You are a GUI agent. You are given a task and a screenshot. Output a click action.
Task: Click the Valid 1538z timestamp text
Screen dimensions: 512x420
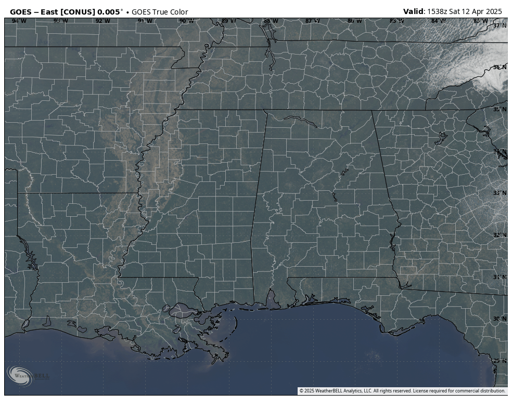click(452, 11)
